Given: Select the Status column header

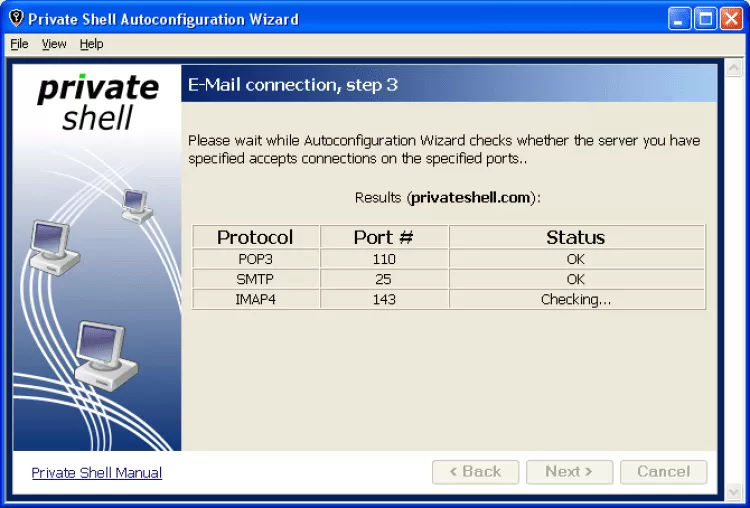Looking at the screenshot, I should click(576, 237).
